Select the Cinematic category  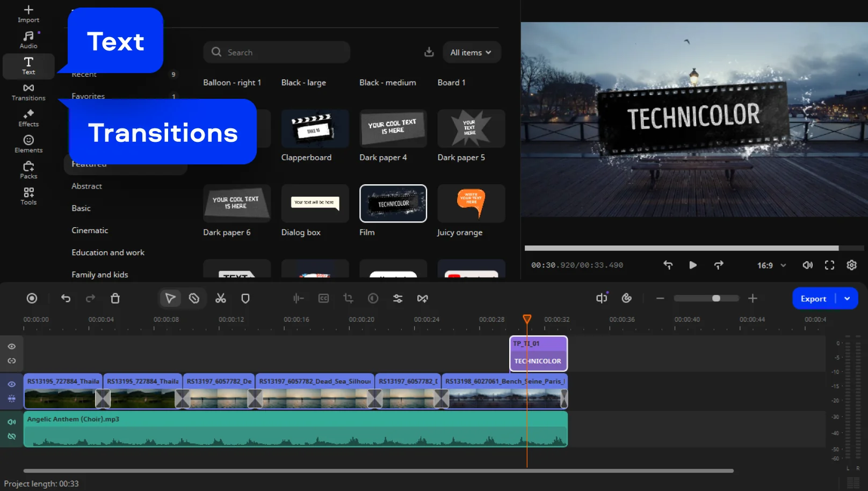pos(90,230)
